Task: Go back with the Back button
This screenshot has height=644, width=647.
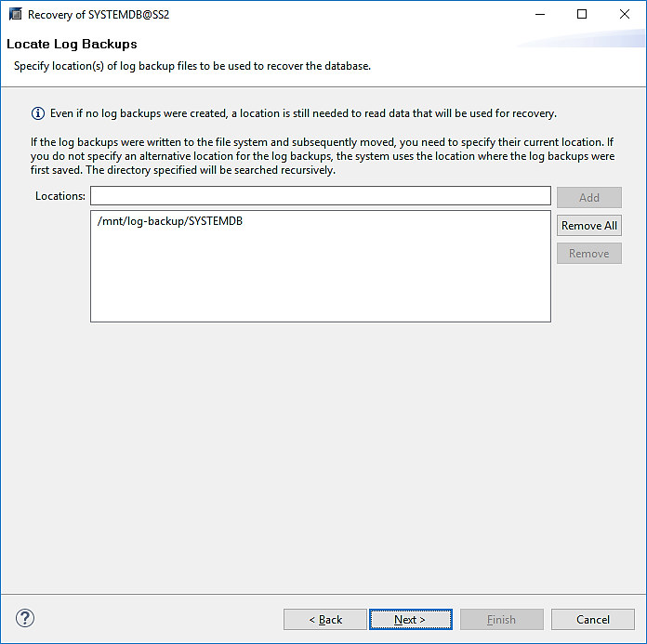Action: (325, 620)
